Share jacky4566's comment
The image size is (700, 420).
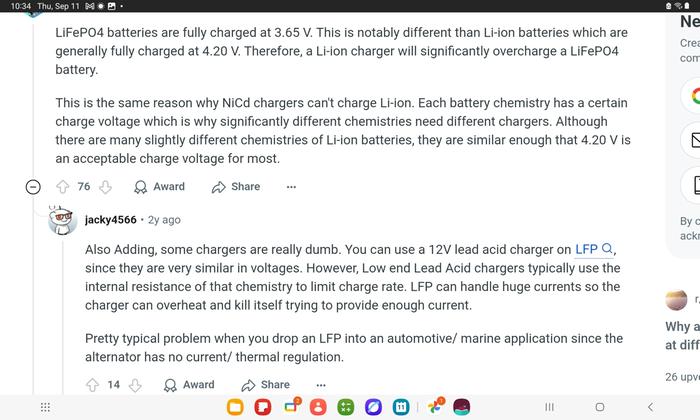(265, 385)
